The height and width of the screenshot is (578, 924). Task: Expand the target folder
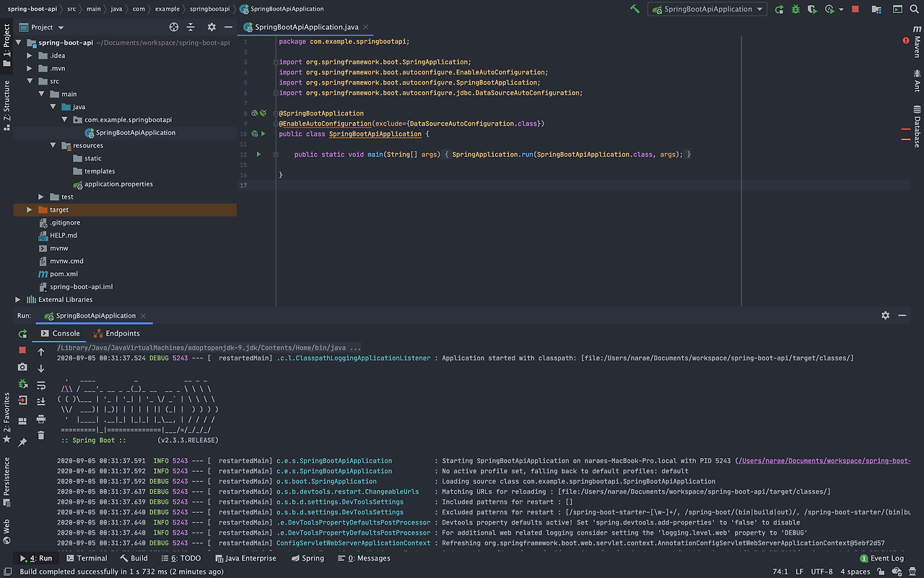(x=30, y=210)
